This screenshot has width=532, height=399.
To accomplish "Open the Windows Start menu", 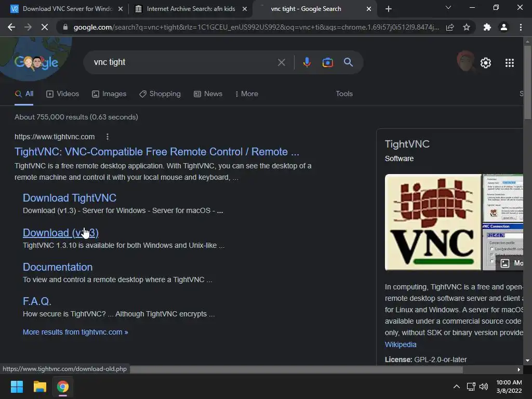I will (17, 387).
